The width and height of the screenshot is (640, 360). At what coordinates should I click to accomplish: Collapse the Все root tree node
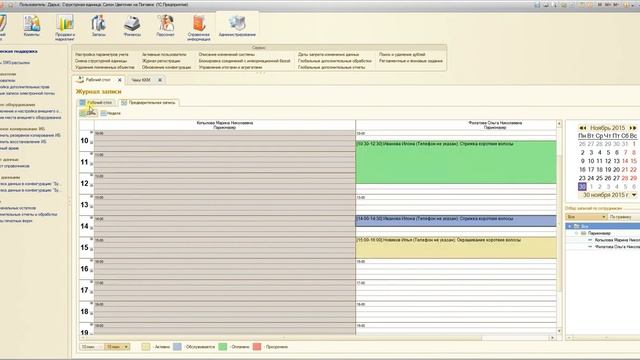click(x=570, y=226)
